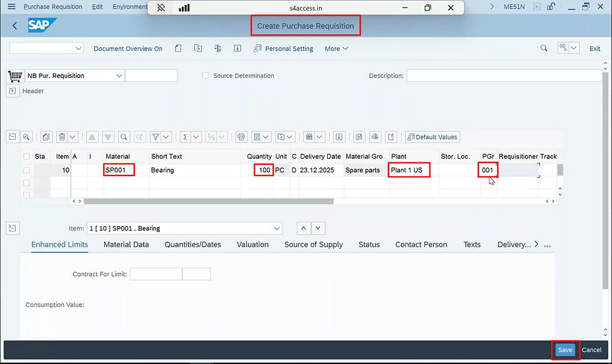Open the search icon in the item toolbar

[x=125, y=137]
